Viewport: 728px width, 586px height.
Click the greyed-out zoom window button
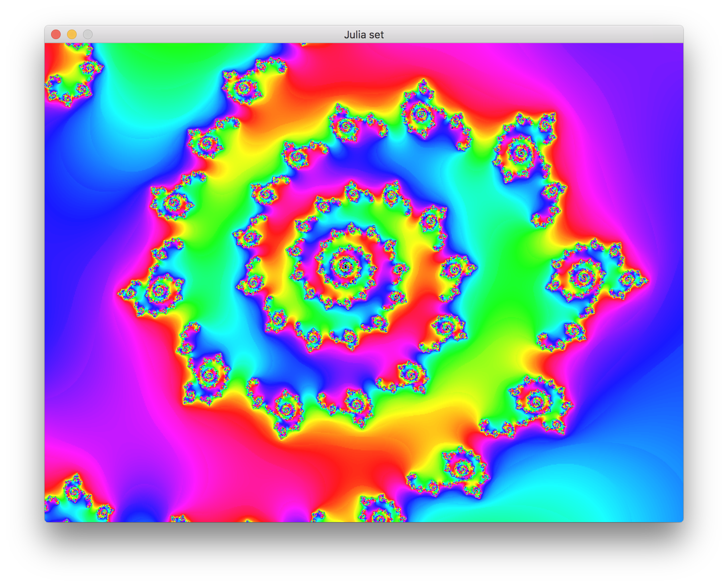[x=88, y=35]
